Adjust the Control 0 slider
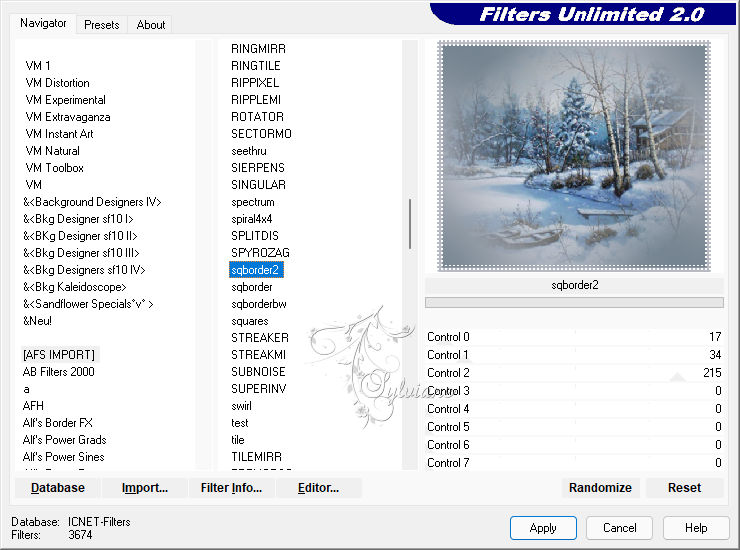This screenshot has height=550, width=740. (574, 337)
